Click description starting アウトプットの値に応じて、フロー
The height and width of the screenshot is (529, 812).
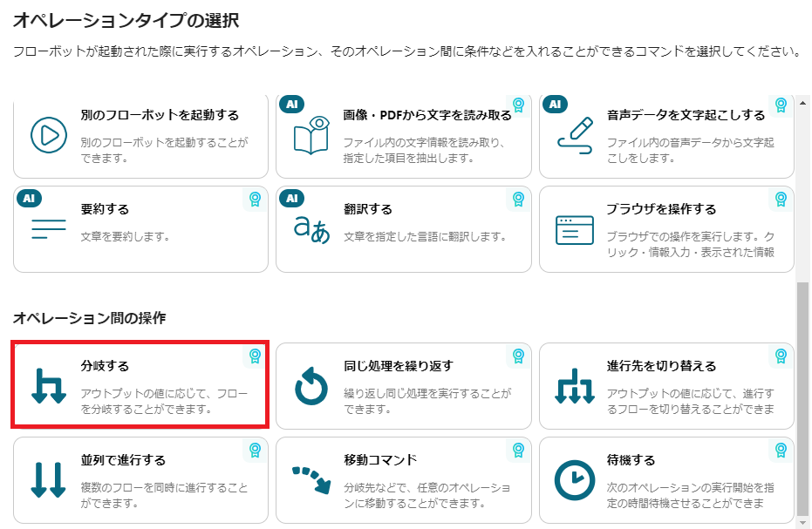coord(164,401)
